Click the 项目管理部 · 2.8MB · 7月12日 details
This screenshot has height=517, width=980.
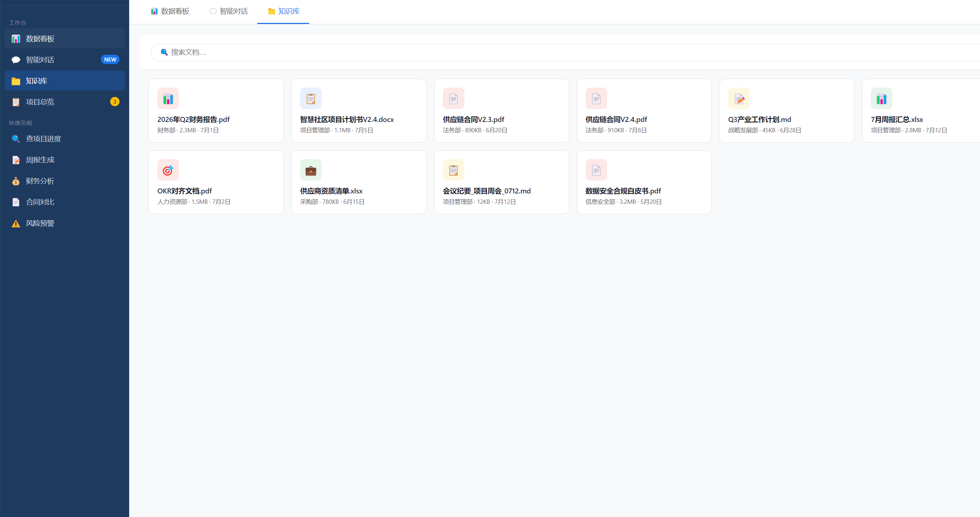(909, 131)
